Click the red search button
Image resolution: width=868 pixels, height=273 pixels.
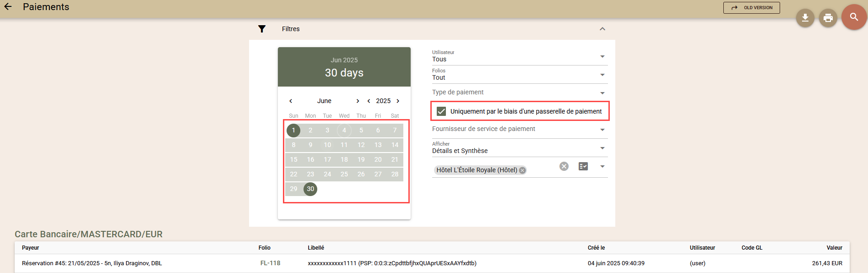854,17
